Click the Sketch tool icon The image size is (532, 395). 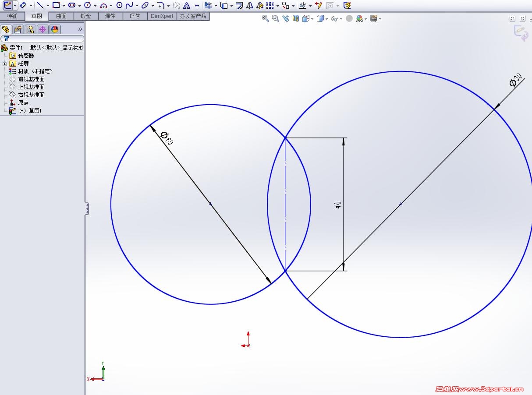pyautogui.click(x=7, y=5)
